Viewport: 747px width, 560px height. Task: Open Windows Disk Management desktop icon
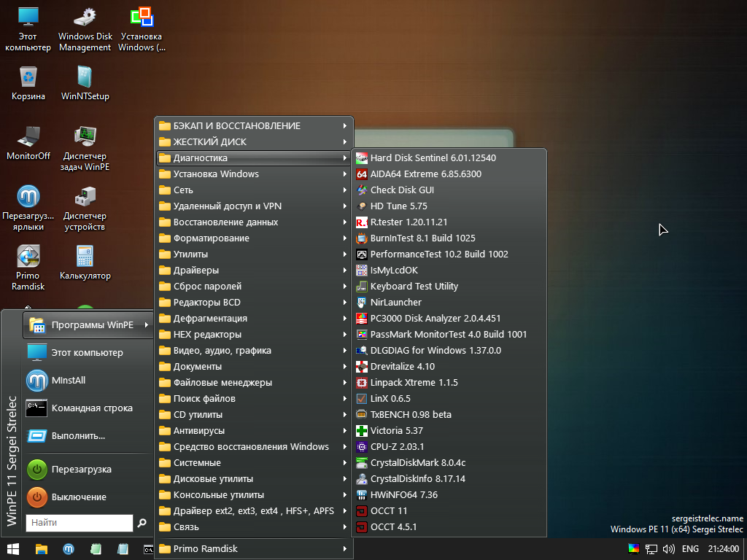(85, 28)
